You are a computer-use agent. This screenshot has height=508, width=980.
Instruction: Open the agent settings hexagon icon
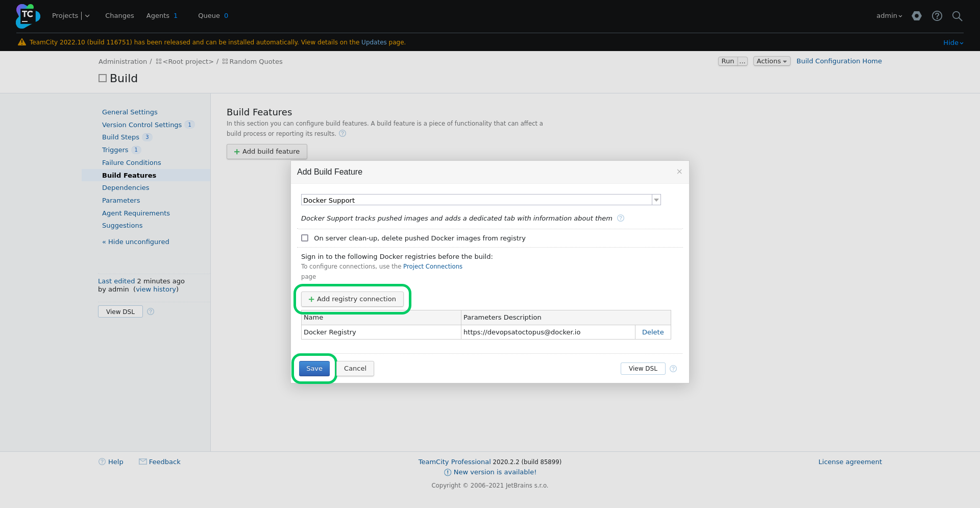point(917,16)
